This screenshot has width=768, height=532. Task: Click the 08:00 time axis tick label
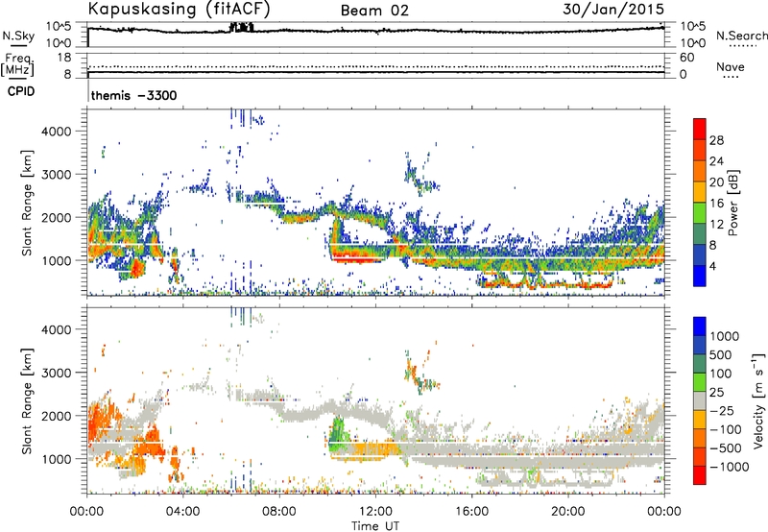(x=279, y=512)
